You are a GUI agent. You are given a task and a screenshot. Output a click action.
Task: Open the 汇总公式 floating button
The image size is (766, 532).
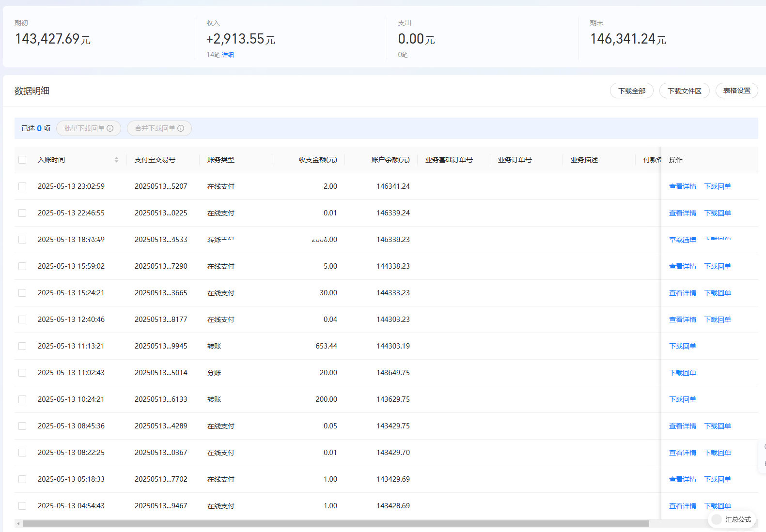click(732, 519)
